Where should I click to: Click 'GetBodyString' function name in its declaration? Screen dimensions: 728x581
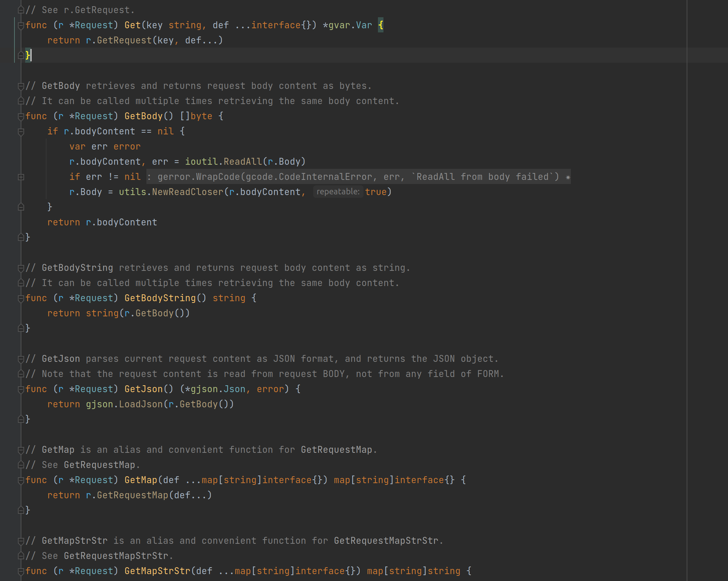160,298
